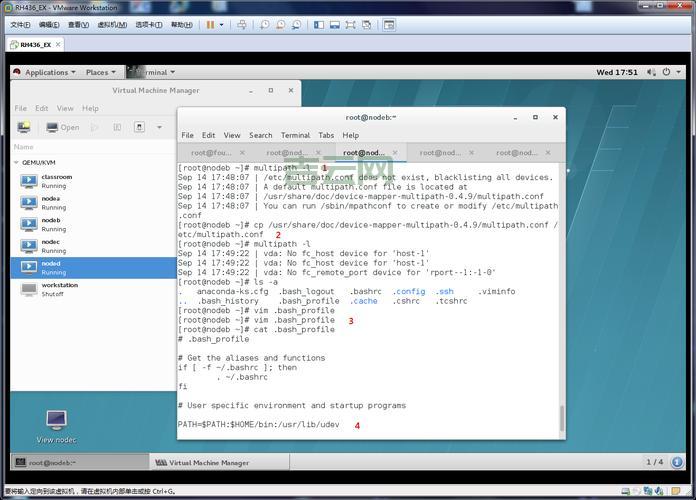Click the new virtual machine icon

(24, 127)
